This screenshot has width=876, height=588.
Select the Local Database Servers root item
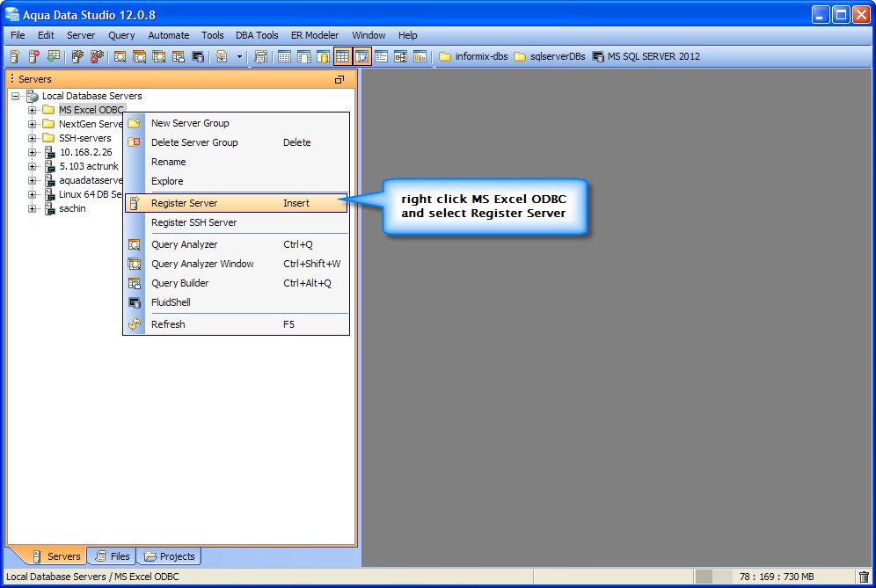coord(92,96)
